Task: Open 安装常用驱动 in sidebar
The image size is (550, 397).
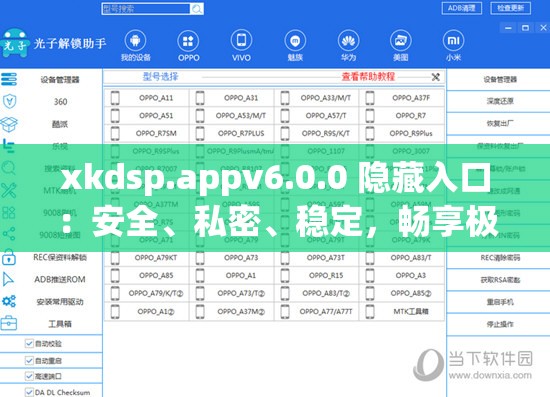Action: 60,302
